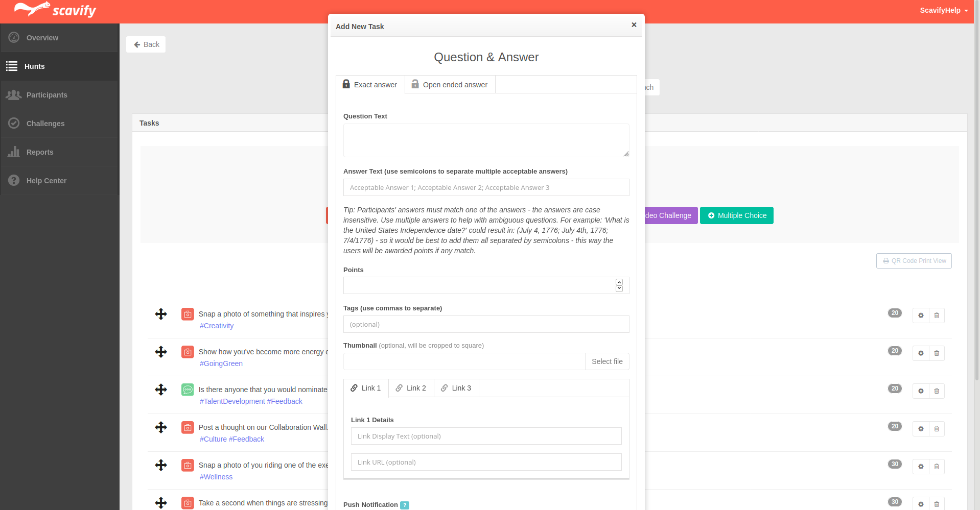
Task: Delete GoingGreen task with trash icon
Action: tap(937, 353)
